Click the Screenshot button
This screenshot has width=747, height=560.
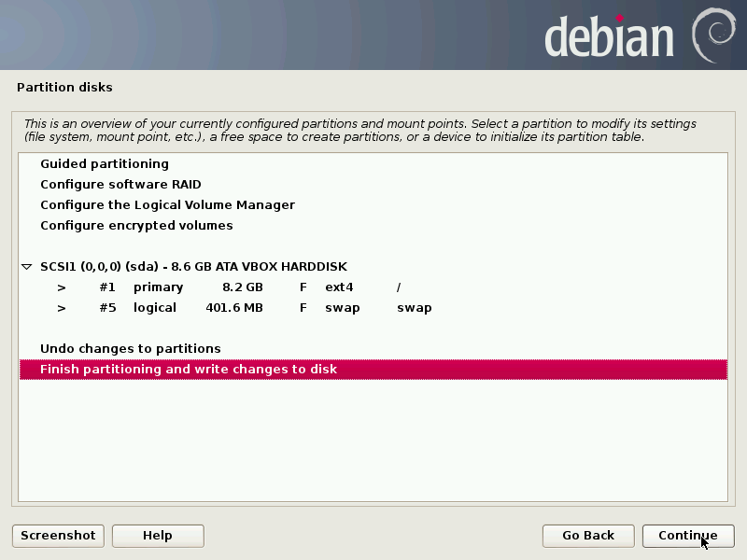(58, 536)
